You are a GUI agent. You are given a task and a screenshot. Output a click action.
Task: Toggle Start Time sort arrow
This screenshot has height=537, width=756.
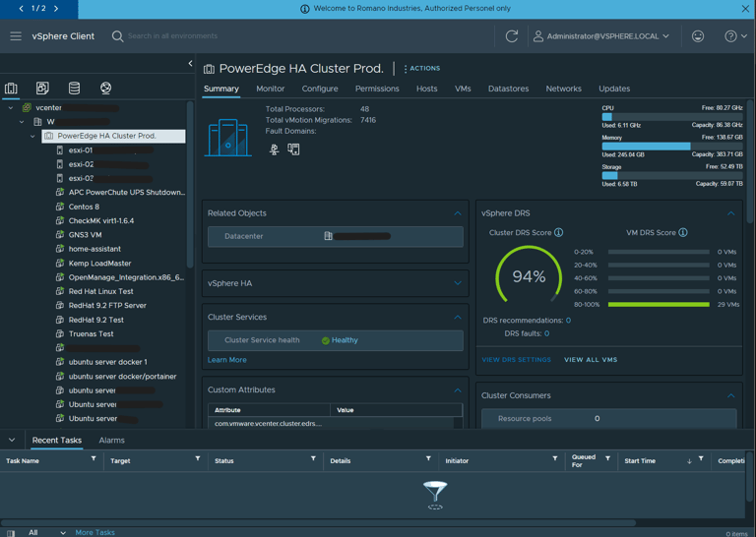[689, 461]
